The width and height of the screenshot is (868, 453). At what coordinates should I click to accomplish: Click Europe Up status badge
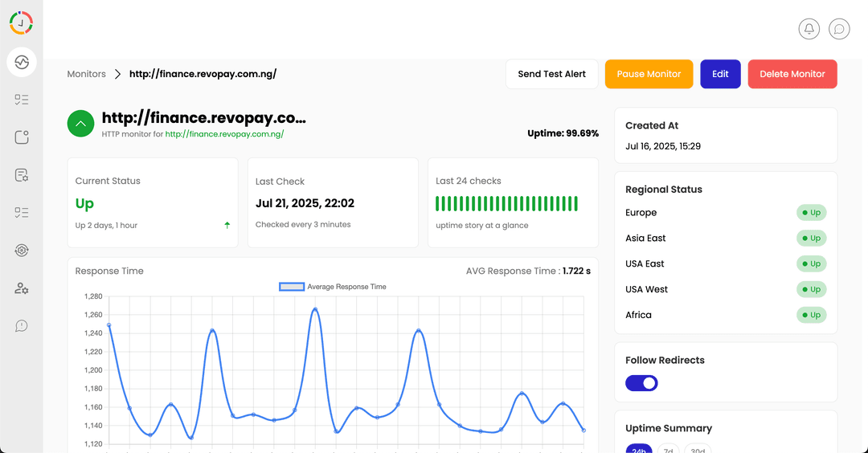pyautogui.click(x=812, y=212)
